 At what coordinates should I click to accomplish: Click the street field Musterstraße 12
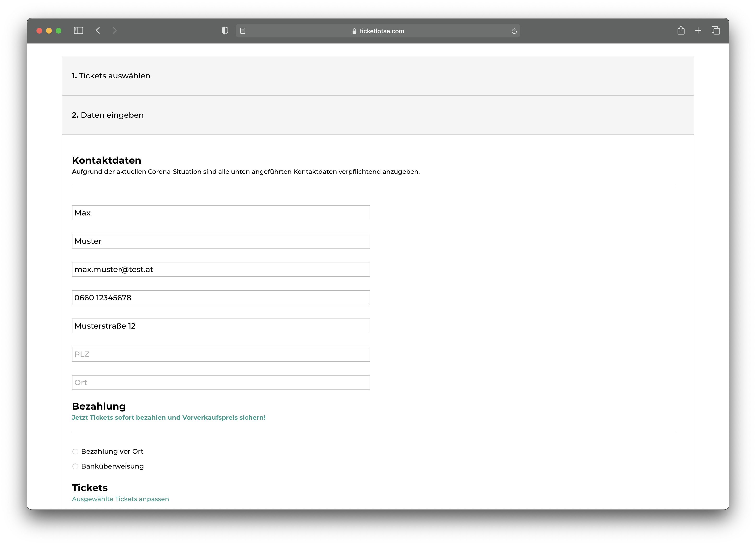(221, 326)
